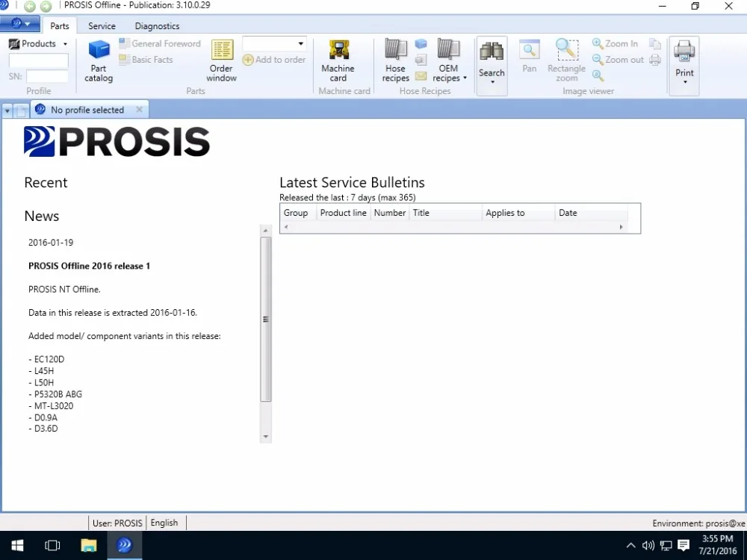
Task: Close the No profile selected tab
Action: coord(139,110)
